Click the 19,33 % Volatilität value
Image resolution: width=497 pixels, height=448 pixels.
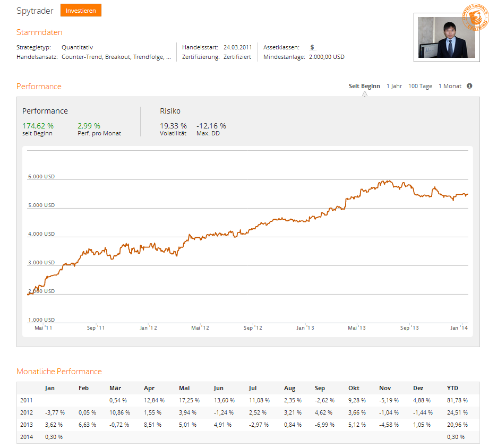[x=173, y=126]
